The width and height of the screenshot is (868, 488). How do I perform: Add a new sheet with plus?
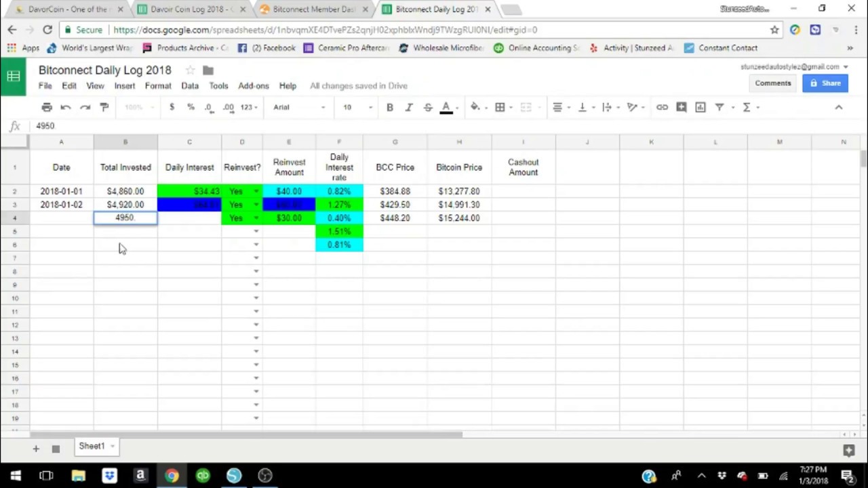pyautogui.click(x=36, y=448)
